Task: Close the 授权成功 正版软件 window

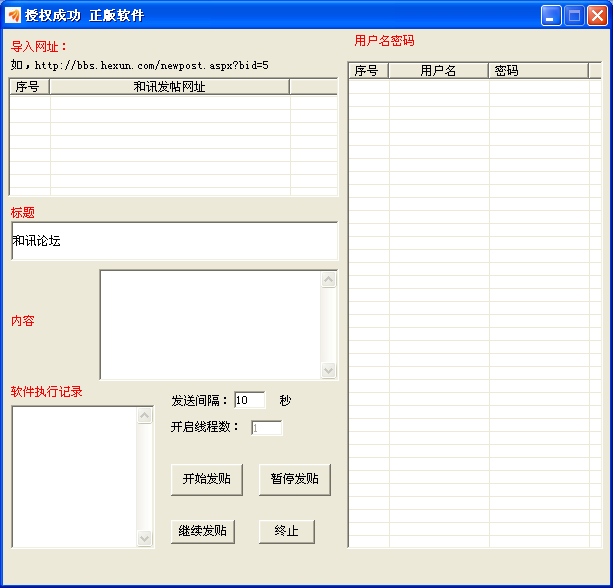Action: (597, 16)
